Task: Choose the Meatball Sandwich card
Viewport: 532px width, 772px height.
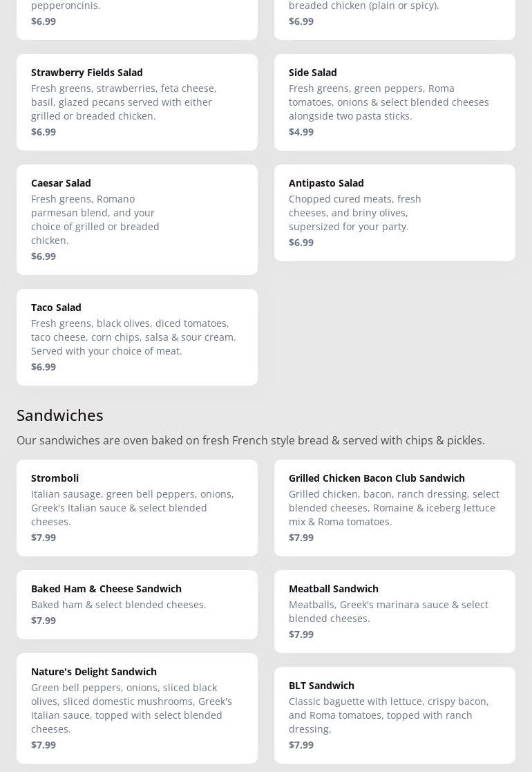Action: click(x=395, y=611)
